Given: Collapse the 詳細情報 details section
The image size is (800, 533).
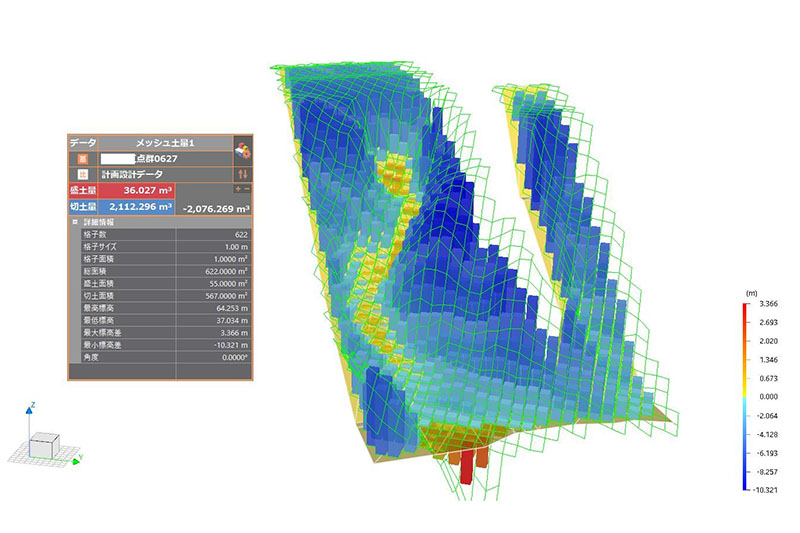Looking at the screenshot, I should [x=74, y=221].
